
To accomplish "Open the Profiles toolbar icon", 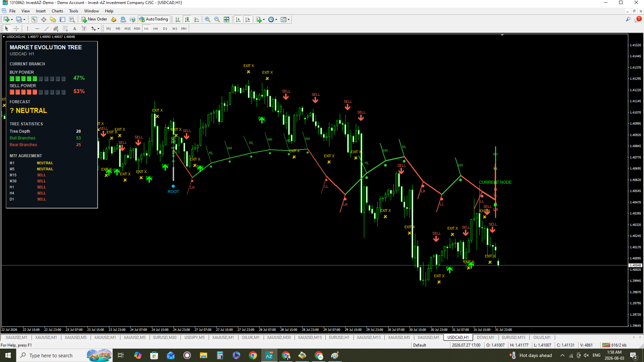I will [19, 19].
